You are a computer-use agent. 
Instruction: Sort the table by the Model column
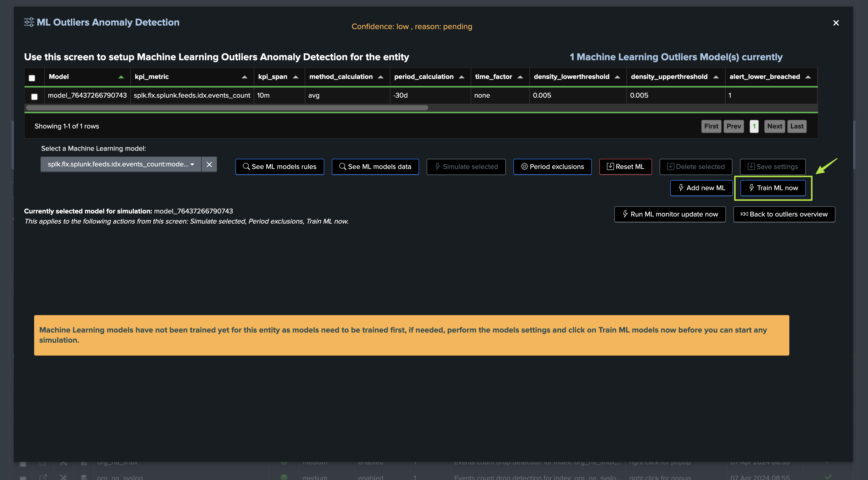click(x=121, y=77)
